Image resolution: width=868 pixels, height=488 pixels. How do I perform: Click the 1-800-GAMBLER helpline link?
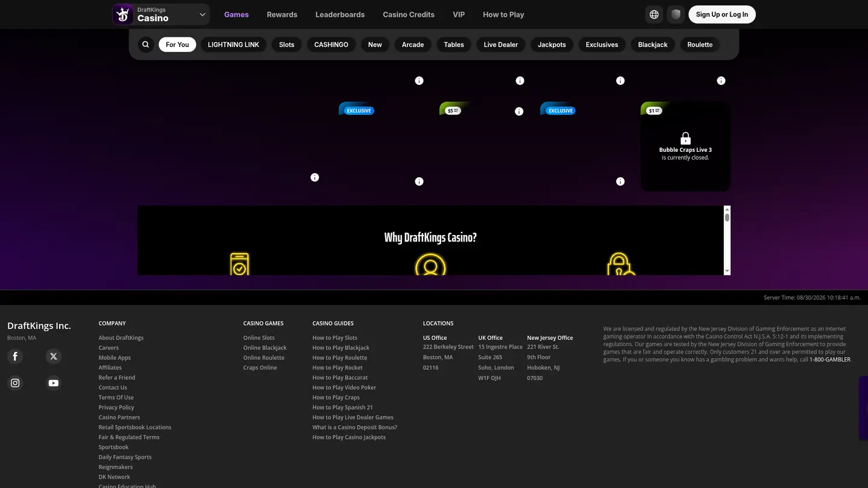(x=830, y=360)
